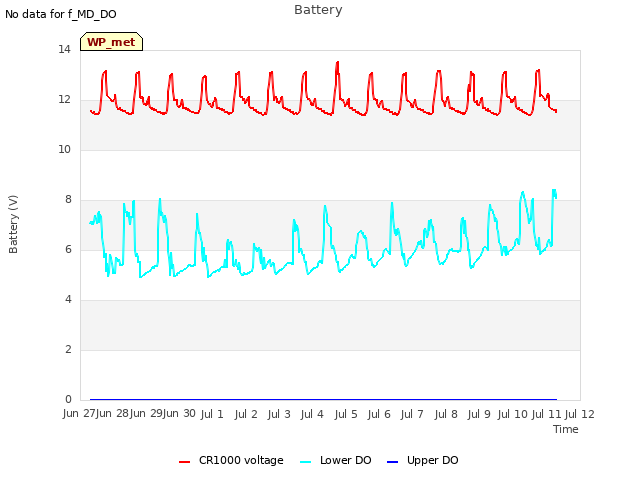Image resolution: width=640 pixels, height=480 pixels.
Task: Click the cyan Lower DO legend swatch
Action: tap(305, 462)
